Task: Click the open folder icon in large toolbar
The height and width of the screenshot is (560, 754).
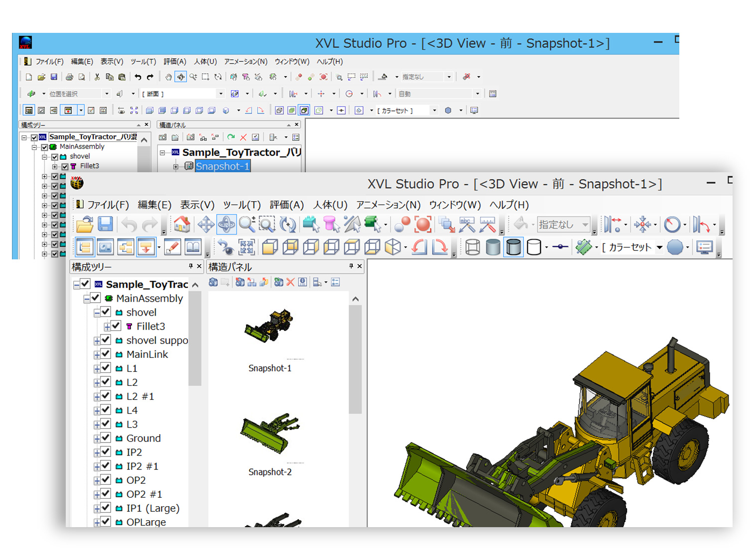Action: tap(85, 224)
